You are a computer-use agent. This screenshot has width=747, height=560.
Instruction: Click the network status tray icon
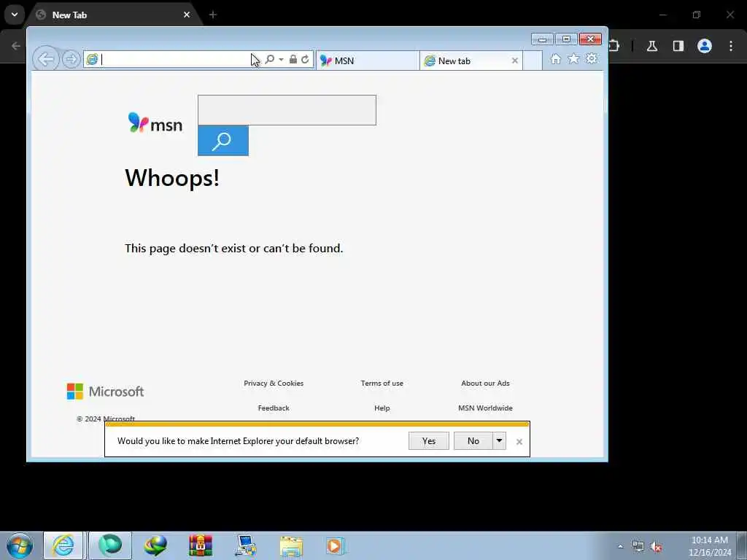638,546
